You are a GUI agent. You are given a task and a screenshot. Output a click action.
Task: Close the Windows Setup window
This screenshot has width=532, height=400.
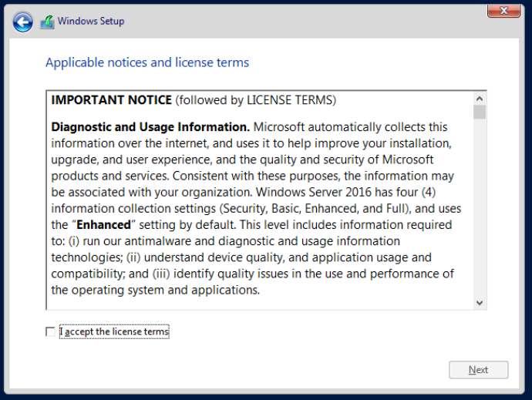(503, 10)
